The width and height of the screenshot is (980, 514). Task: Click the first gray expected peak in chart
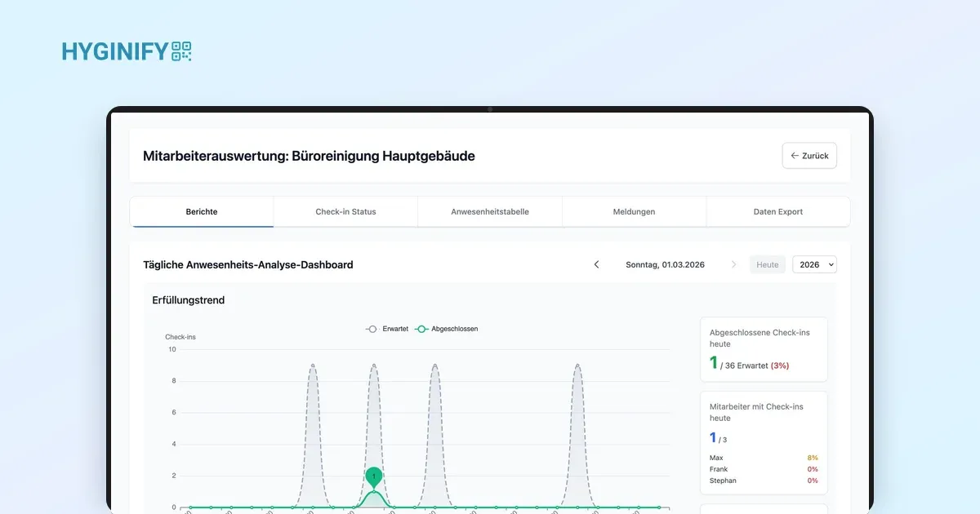point(312,366)
